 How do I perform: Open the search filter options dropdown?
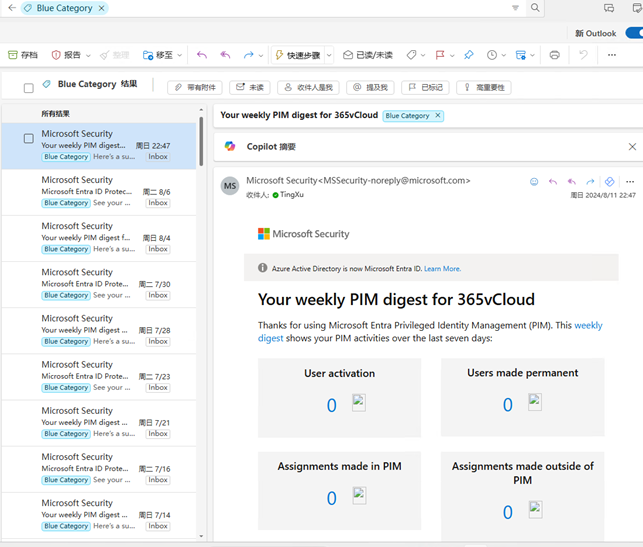click(515, 8)
